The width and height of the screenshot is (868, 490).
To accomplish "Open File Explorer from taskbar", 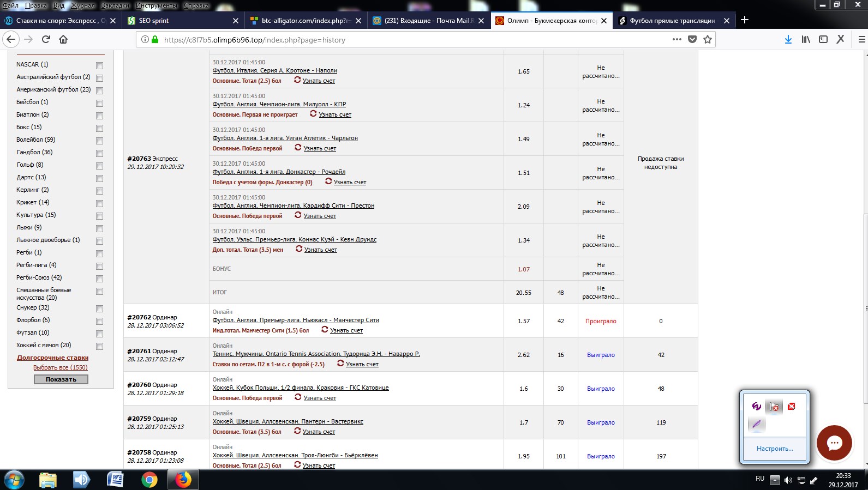I will (48, 480).
